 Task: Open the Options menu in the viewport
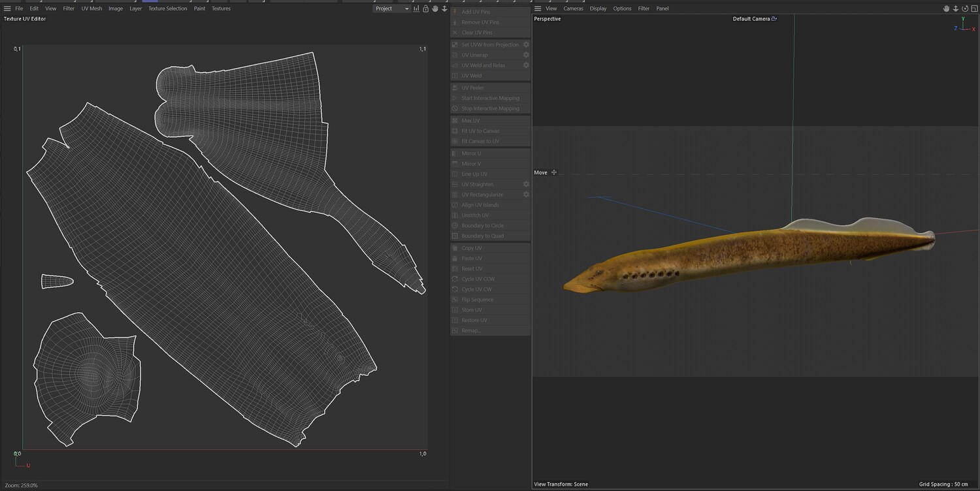[x=622, y=8]
